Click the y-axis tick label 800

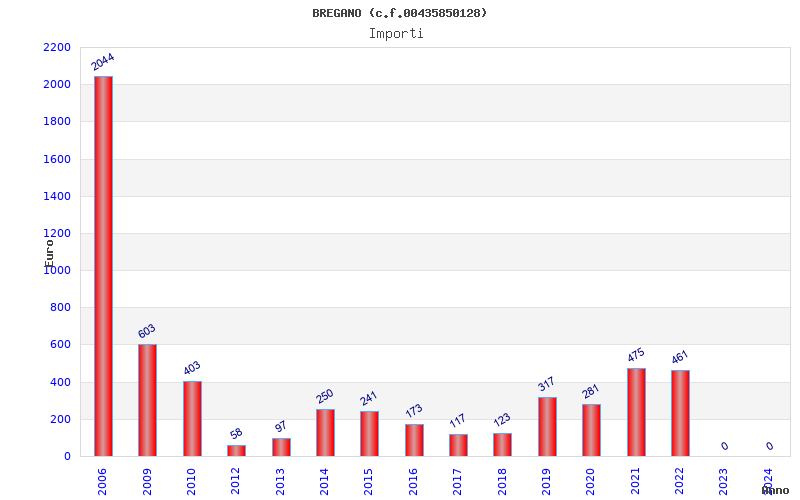tap(60, 307)
